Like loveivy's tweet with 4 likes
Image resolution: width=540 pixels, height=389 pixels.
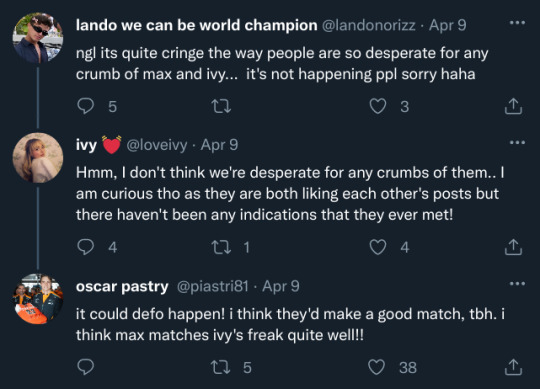[x=378, y=247]
